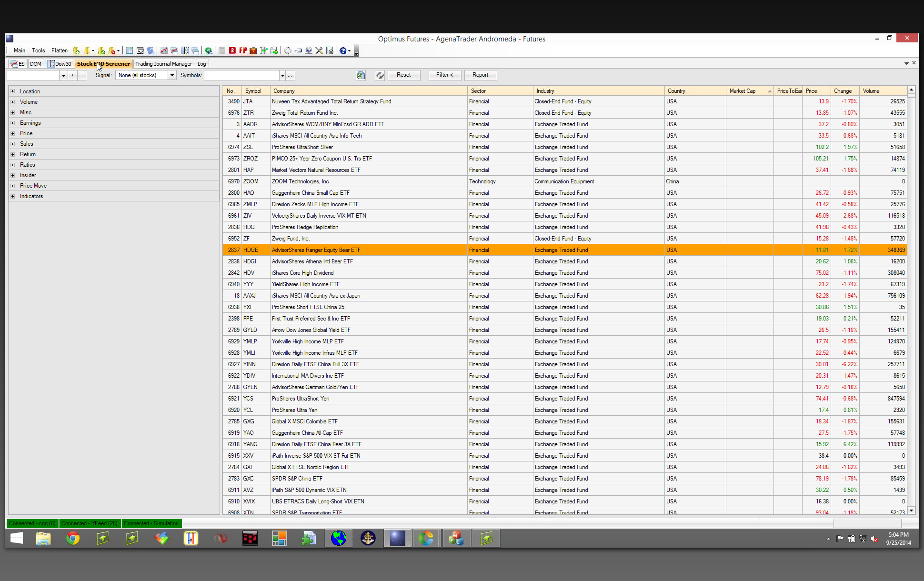Click the volume icon in system tray

(874, 539)
